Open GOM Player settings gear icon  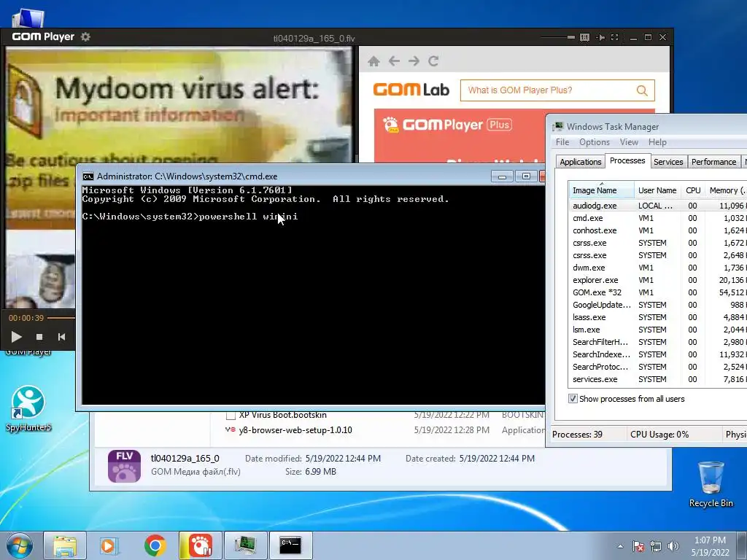tap(85, 36)
